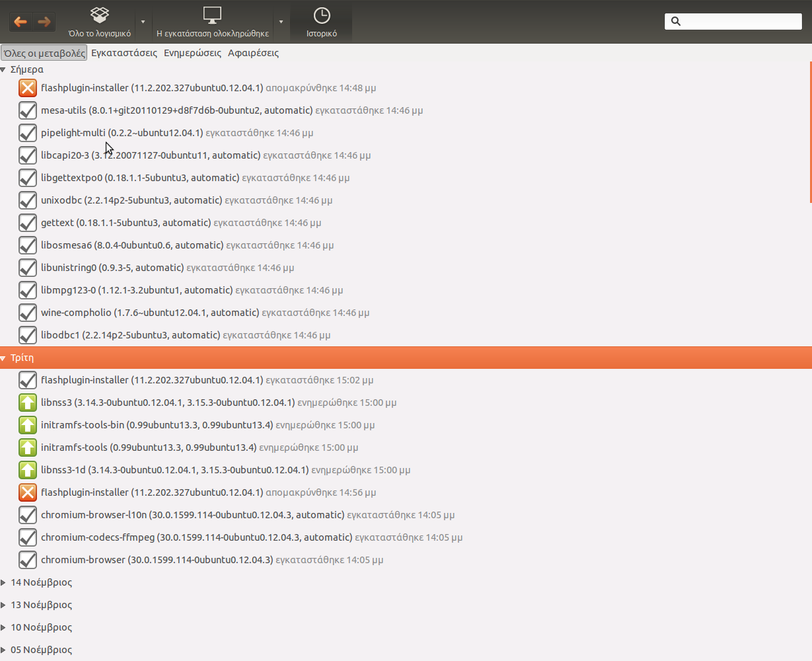Click removed icon for flashplugin-installer at 14:56
The height and width of the screenshot is (661, 812).
27,492
